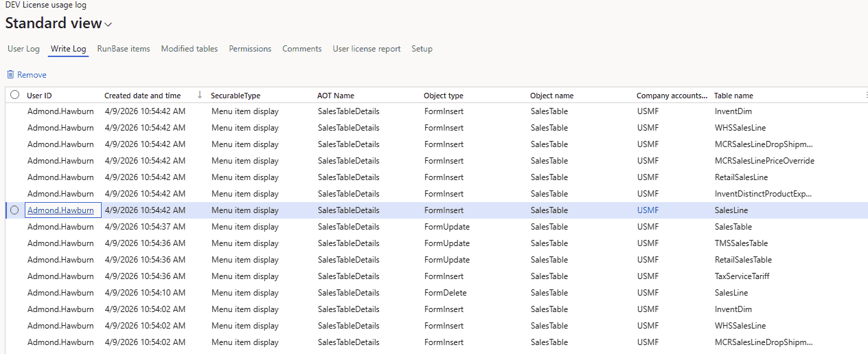Click the sort arrow on Created date column
Image resolution: width=868 pixels, height=354 pixels.
(x=200, y=95)
